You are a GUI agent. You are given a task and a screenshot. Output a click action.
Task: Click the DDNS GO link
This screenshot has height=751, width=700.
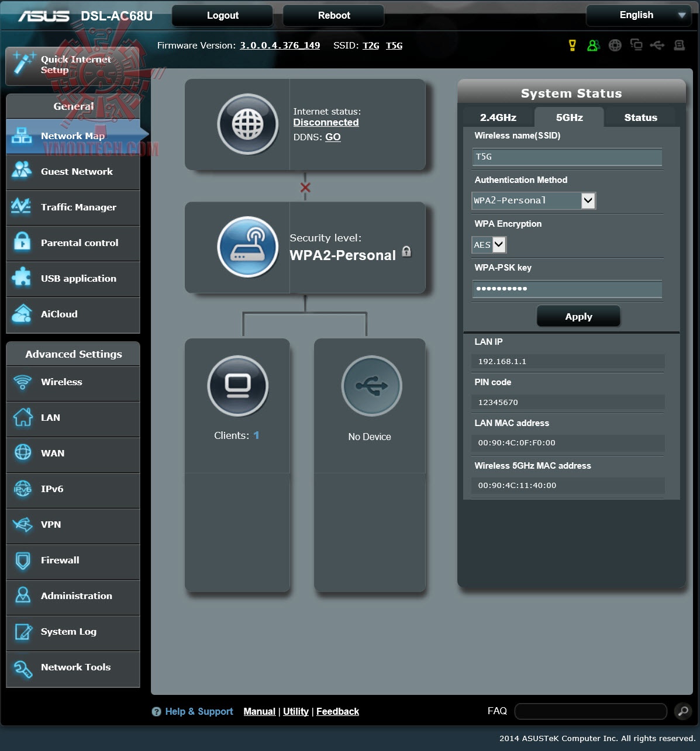pos(333,137)
